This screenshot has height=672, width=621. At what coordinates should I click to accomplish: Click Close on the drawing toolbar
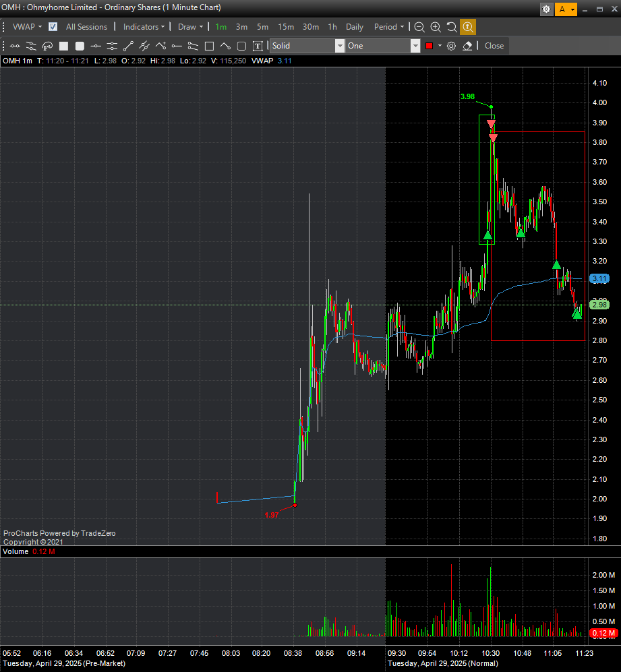pyautogui.click(x=494, y=46)
